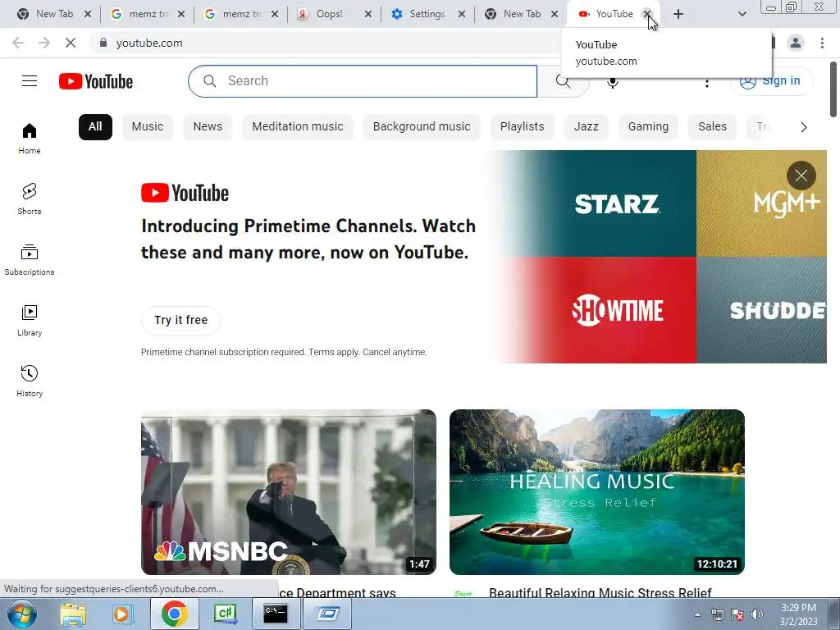Go forward using Chrome forward arrow
The width and height of the screenshot is (840, 630).
44,43
